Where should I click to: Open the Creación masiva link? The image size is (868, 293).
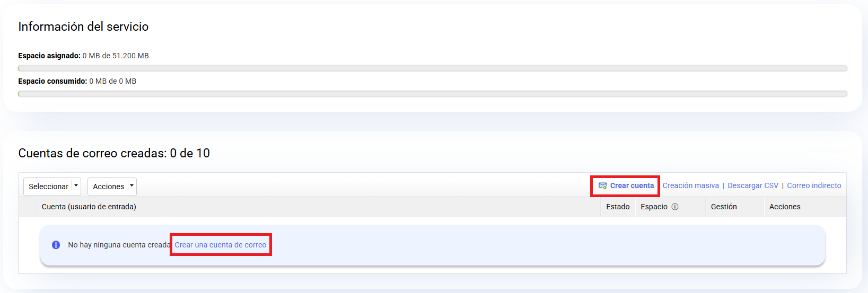pos(690,185)
